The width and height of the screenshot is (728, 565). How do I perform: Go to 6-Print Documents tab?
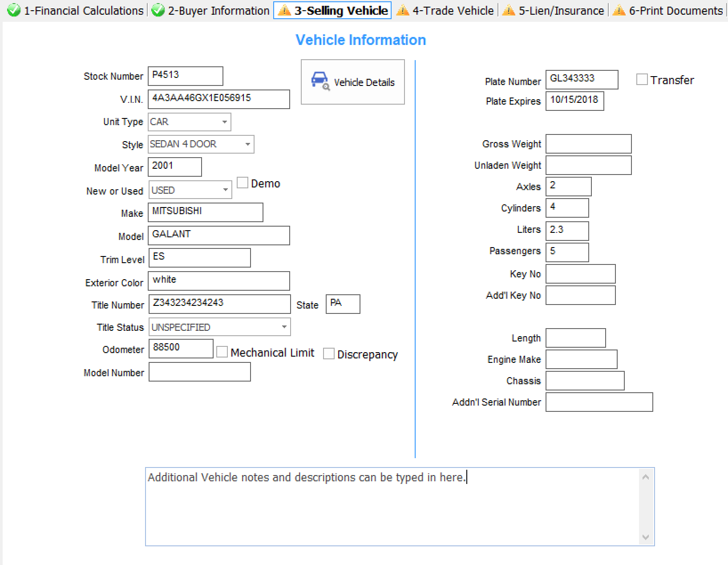(675, 10)
